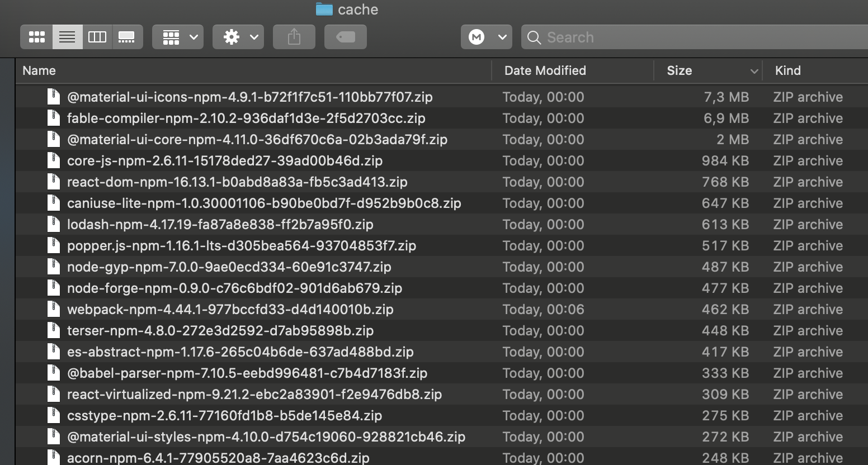Click zip icon of react-virtualized file
Viewport: 868px width, 465px height.
tap(54, 394)
